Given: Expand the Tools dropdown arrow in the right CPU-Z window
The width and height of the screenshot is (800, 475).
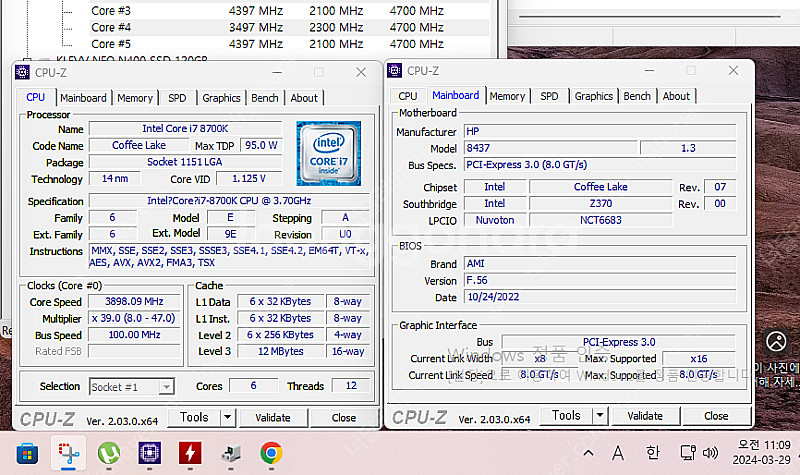Looking at the screenshot, I should [600, 416].
